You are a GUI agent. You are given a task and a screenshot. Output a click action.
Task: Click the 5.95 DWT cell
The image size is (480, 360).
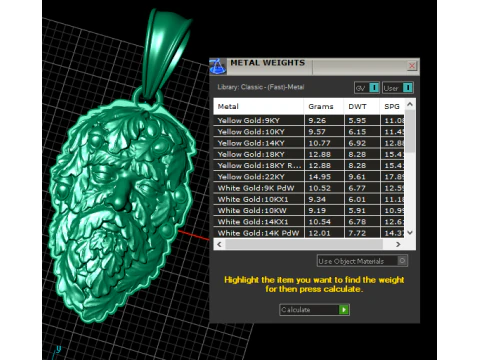362,120
